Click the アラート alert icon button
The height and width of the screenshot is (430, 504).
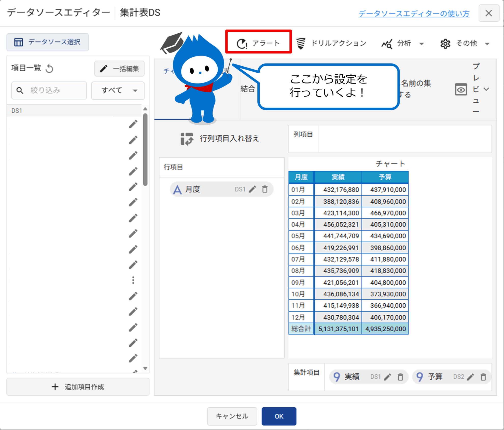[x=242, y=43]
